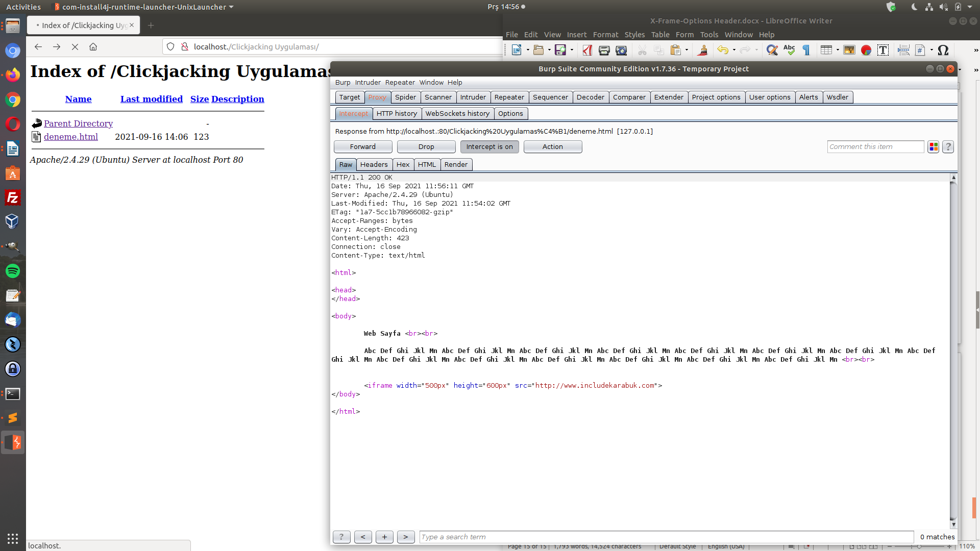Open Paste dropdown arrow in Writer
The image size is (980, 551).
click(687, 50)
